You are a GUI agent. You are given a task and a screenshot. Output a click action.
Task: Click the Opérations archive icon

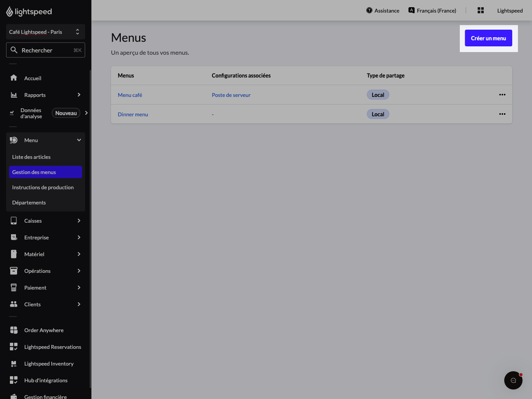click(14, 271)
